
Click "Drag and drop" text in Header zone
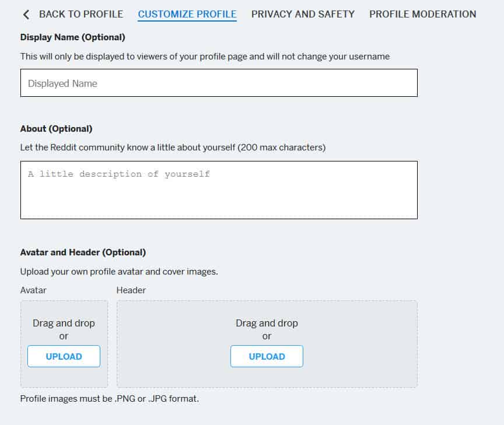click(x=267, y=323)
